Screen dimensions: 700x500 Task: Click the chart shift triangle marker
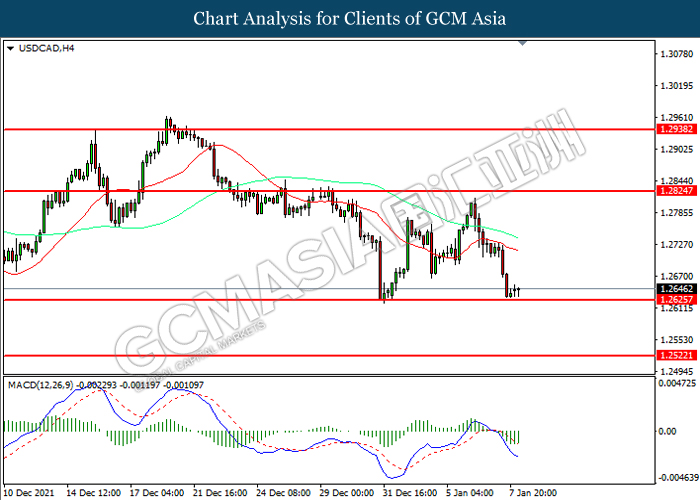522,43
